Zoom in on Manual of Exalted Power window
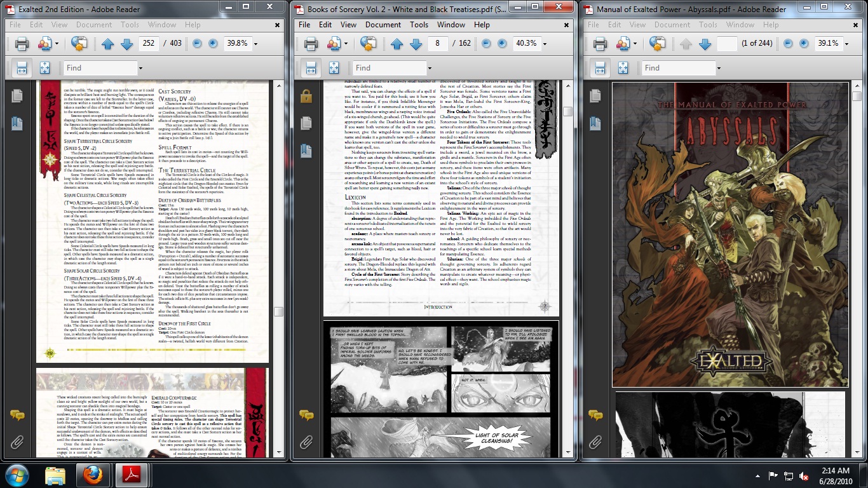 pyautogui.click(x=804, y=43)
